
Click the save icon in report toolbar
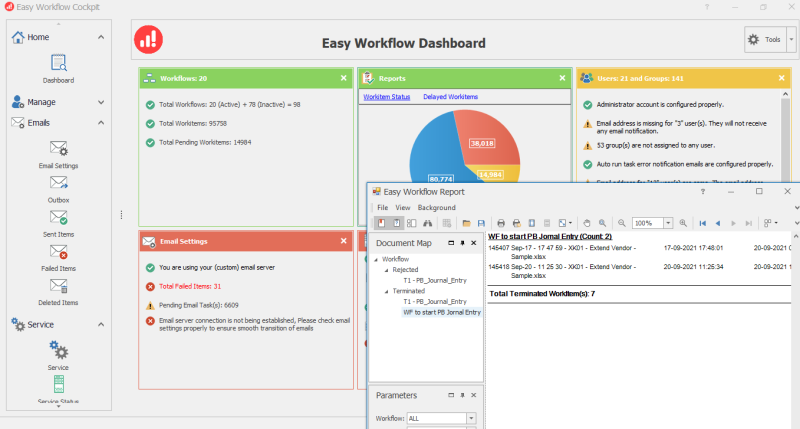point(481,223)
